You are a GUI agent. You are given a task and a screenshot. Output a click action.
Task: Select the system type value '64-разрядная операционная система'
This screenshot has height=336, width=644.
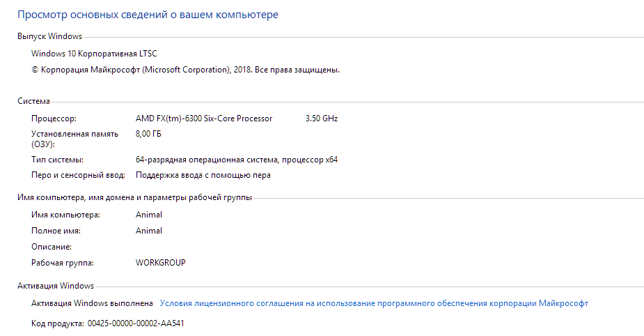click(207, 160)
